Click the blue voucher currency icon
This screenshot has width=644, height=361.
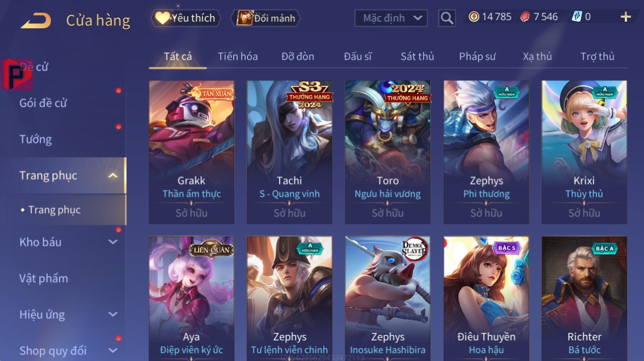point(577,17)
